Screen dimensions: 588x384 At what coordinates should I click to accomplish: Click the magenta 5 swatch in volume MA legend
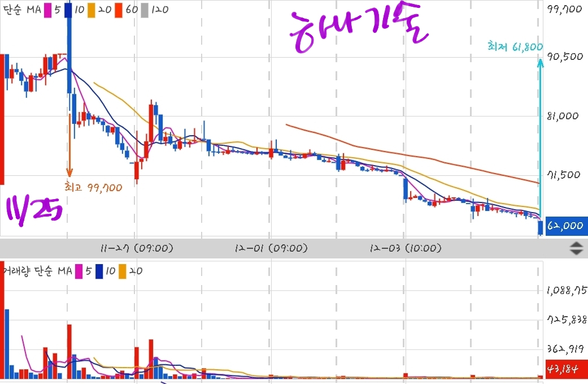click(x=79, y=271)
